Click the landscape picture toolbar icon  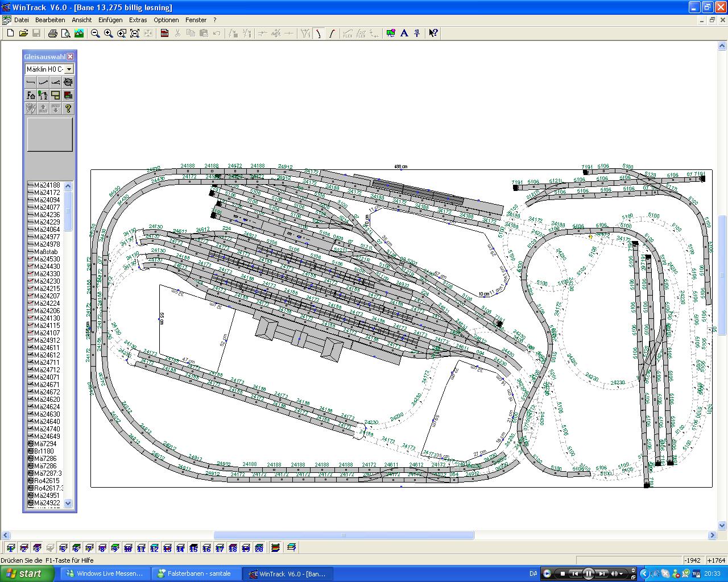79,34
